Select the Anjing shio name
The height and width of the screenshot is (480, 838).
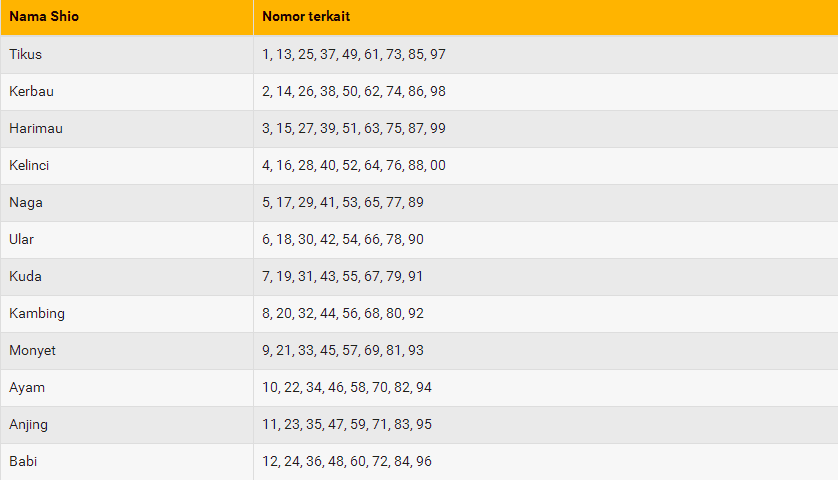coord(28,425)
